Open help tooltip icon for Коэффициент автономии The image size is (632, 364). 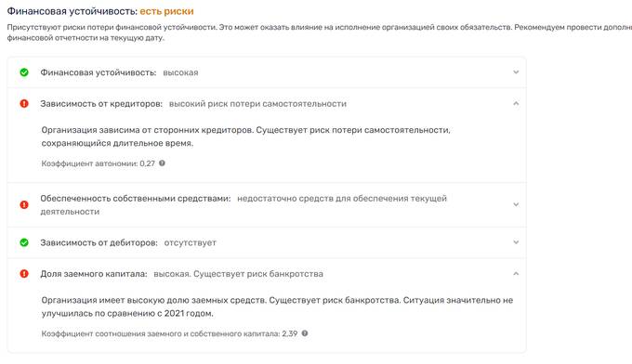162,163
